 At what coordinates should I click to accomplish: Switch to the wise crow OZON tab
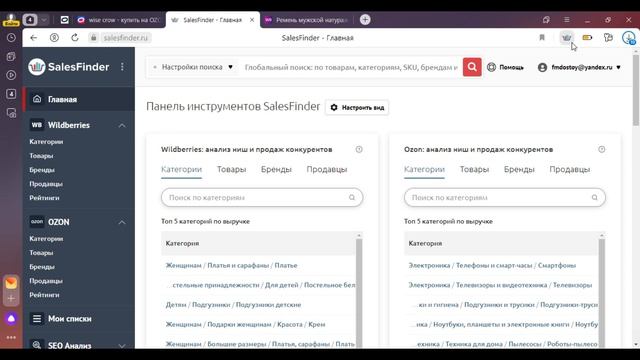(x=118, y=20)
